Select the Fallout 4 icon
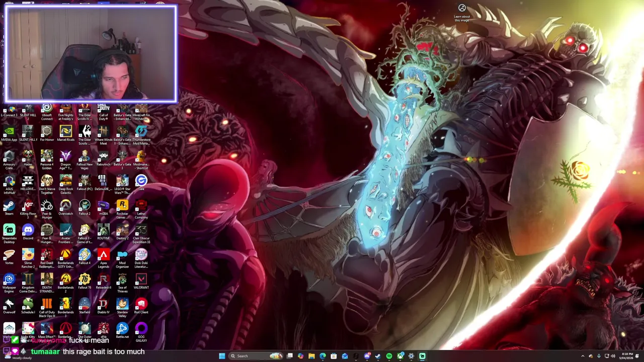The image size is (644, 362). pos(85,257)
